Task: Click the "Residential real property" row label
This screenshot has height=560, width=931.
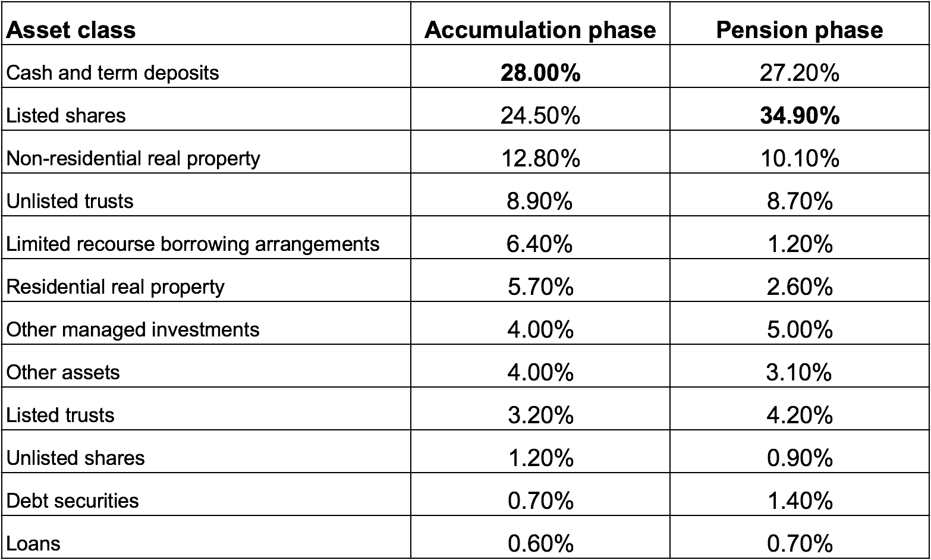Action: (x=115, y=287)
